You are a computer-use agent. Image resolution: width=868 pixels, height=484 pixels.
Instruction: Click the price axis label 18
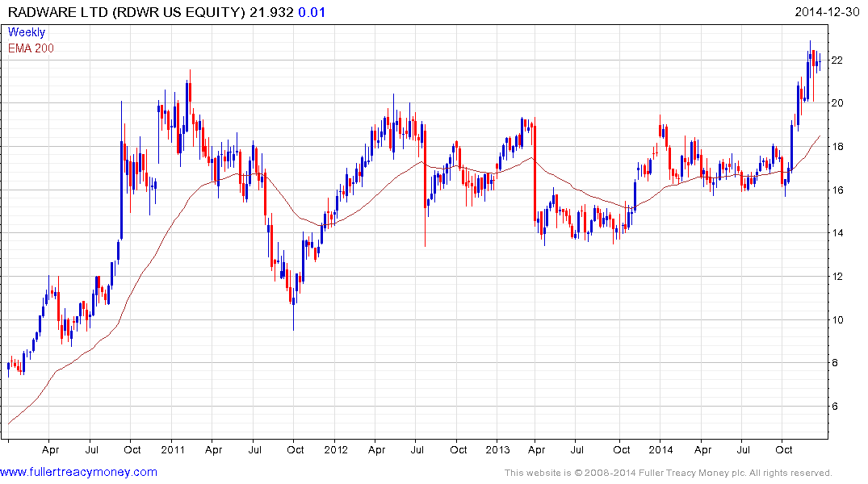tap(837, 147)
